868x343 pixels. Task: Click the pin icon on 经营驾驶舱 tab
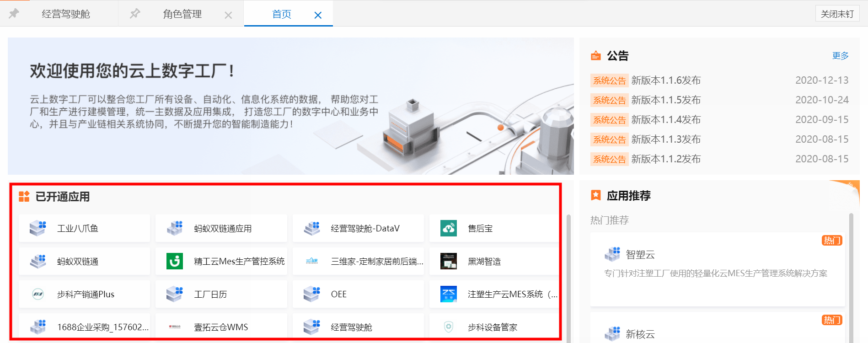click(14, 14)
